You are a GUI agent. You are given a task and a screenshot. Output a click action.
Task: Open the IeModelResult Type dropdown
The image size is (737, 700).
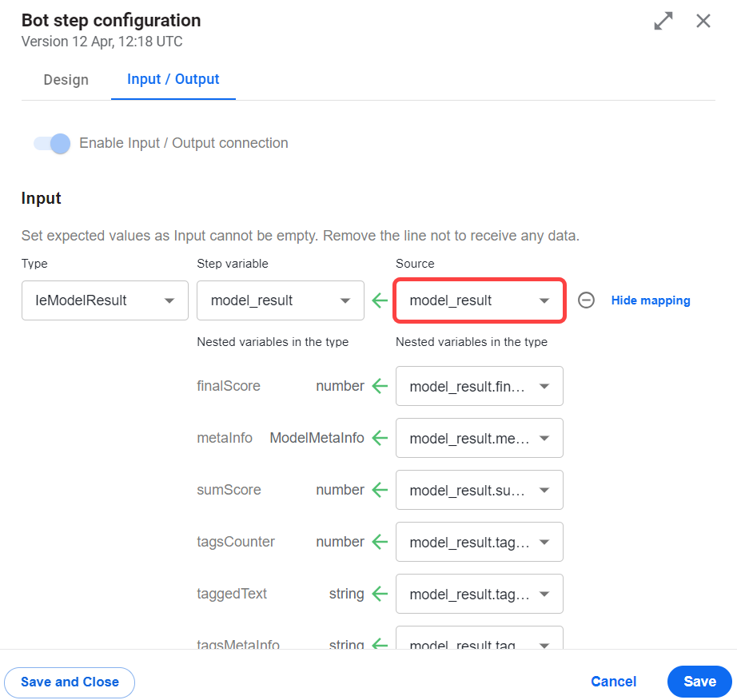[105, 300]
